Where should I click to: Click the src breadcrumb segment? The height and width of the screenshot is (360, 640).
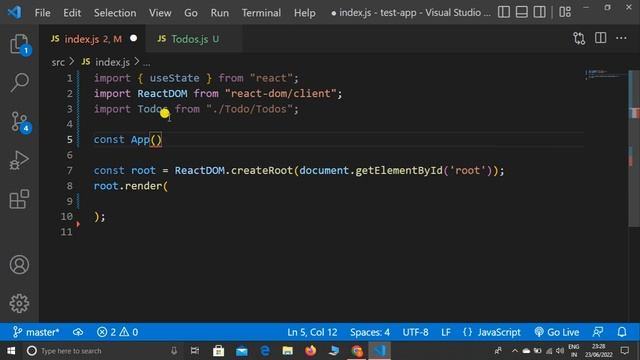[58, 62]
